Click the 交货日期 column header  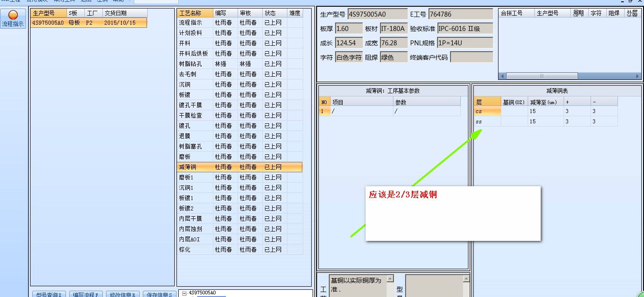pyautogui.click(x=124, y=13)
